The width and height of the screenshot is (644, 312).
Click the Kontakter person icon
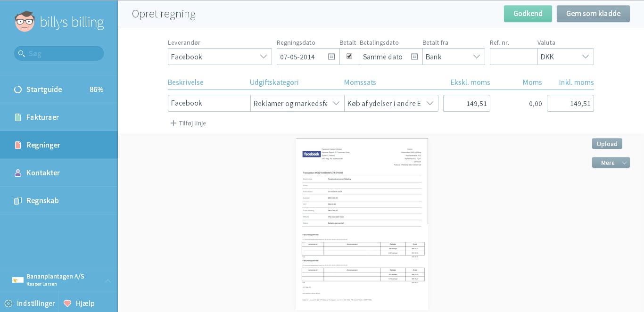pyautogui.click(x=18, y=173)
